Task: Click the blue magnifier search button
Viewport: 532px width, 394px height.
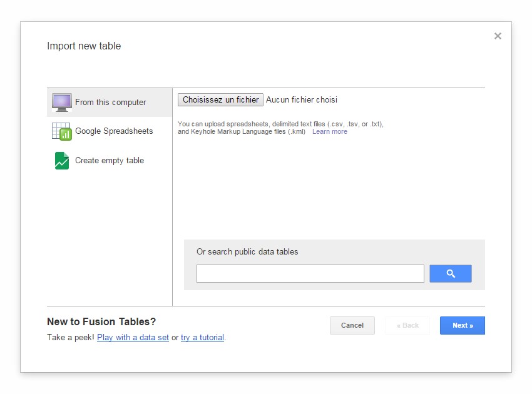Action: point(450,274)
